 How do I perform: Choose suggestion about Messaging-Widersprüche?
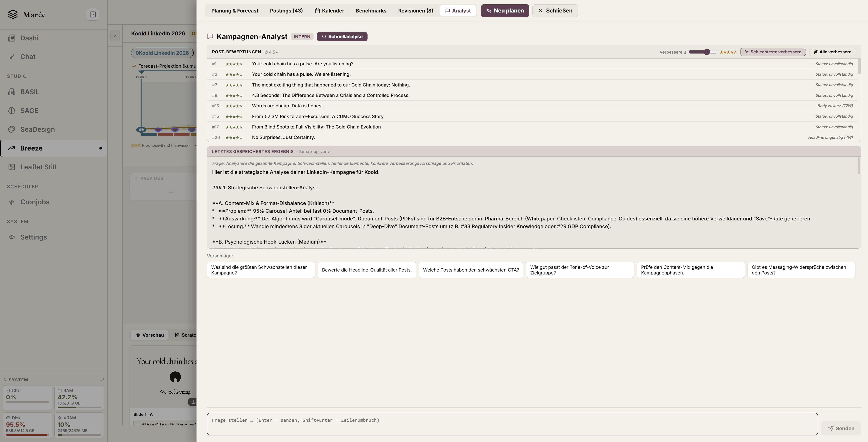[801, 270]
